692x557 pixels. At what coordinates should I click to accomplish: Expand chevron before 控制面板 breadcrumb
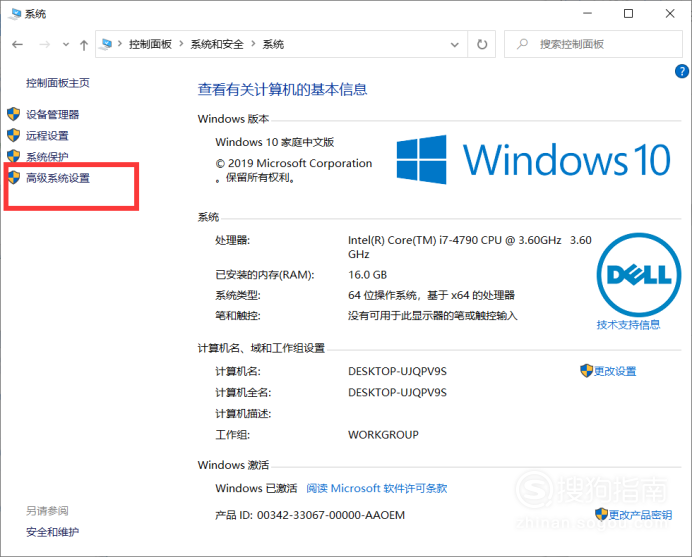pyautogui.click(x=120, y=44)
